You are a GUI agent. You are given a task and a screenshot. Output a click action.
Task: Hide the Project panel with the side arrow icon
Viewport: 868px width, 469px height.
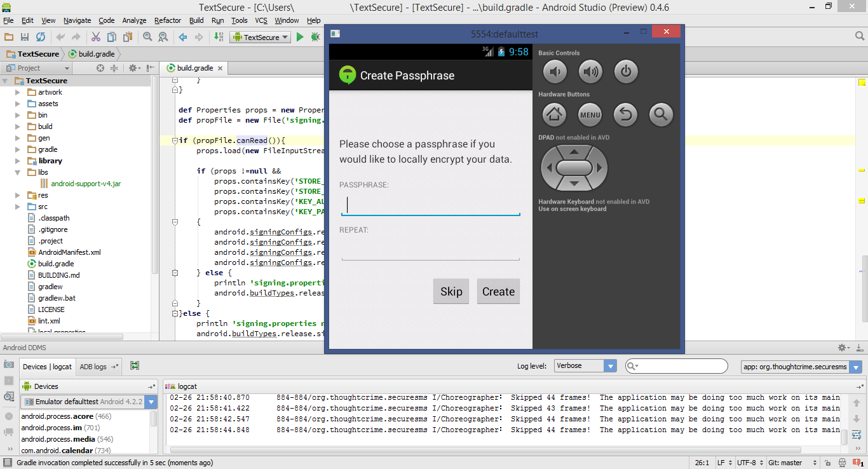pyautogui.click(x=151, y=68)
